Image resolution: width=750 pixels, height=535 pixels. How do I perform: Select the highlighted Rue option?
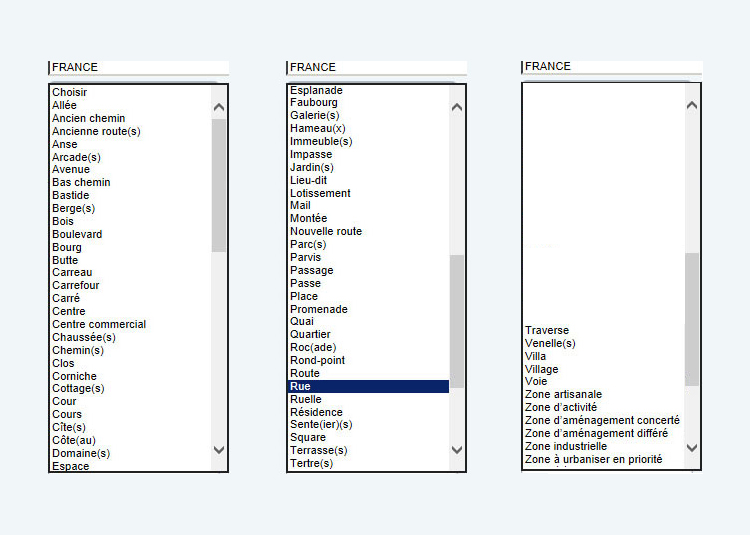tap(368, 386)
